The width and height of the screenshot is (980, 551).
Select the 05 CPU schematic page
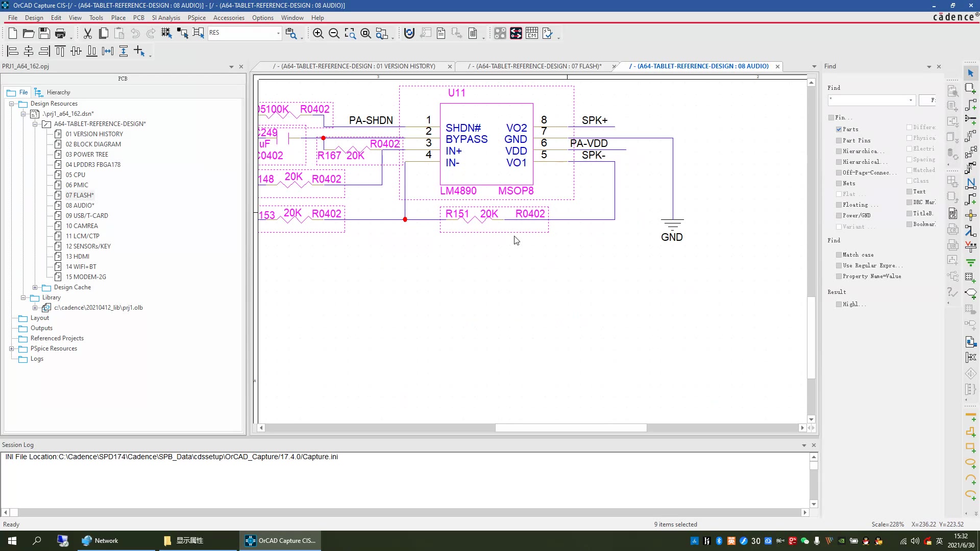click(75, 175)
